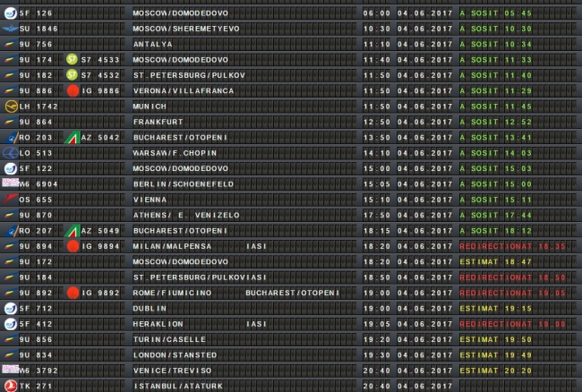Click the Tarom logo beside RO 203
This screenshot has width=582, height=392.
click(11, 138)
